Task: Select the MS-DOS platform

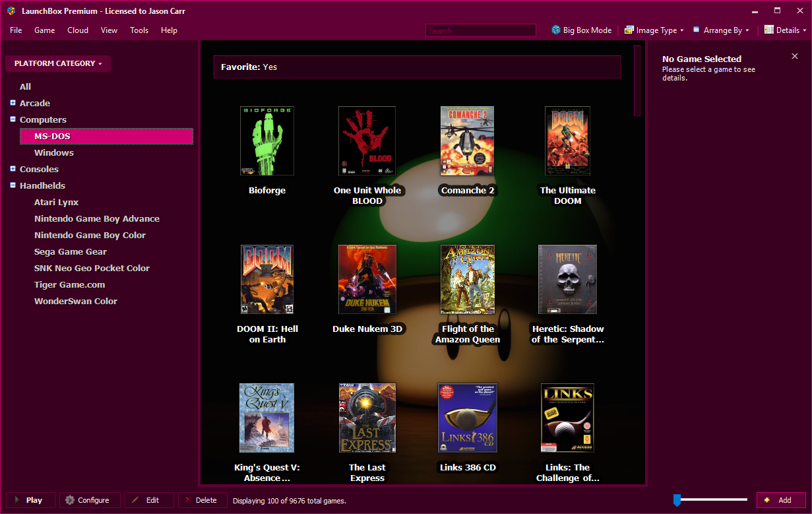Action: (107, 136)
